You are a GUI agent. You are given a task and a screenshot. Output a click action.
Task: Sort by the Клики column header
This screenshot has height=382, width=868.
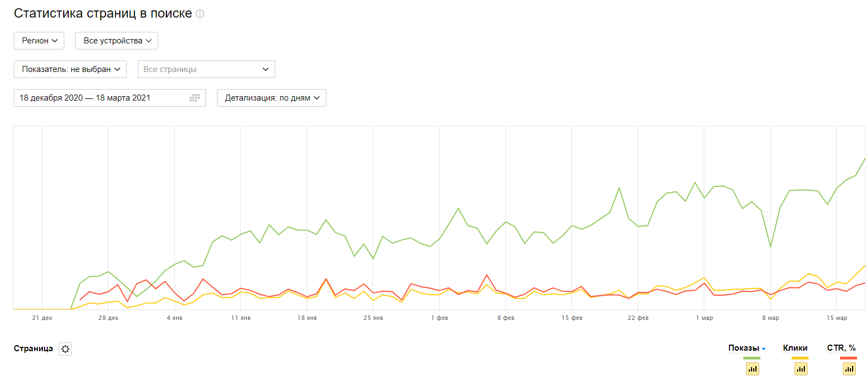(795, 348)
